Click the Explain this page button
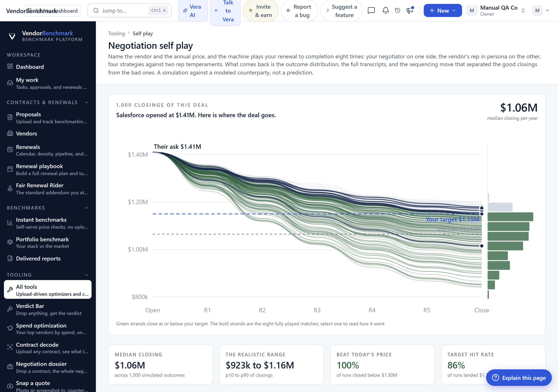The image size is (558, 392). 519,378
